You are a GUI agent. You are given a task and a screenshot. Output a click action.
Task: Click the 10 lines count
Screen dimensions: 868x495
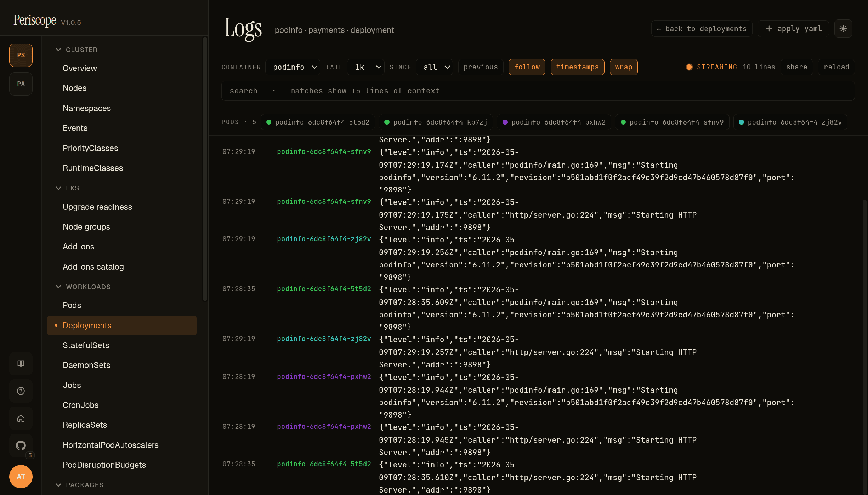pos(759,67)
